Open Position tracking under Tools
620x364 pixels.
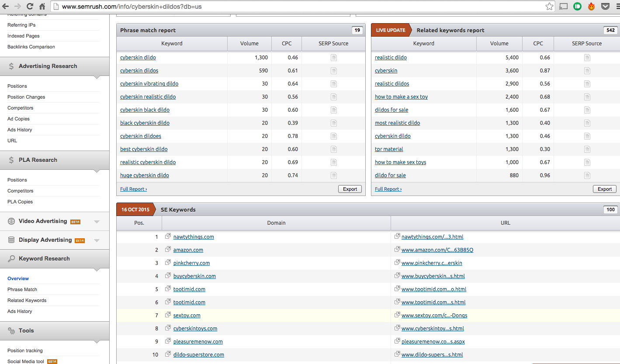tap(25, 350)
